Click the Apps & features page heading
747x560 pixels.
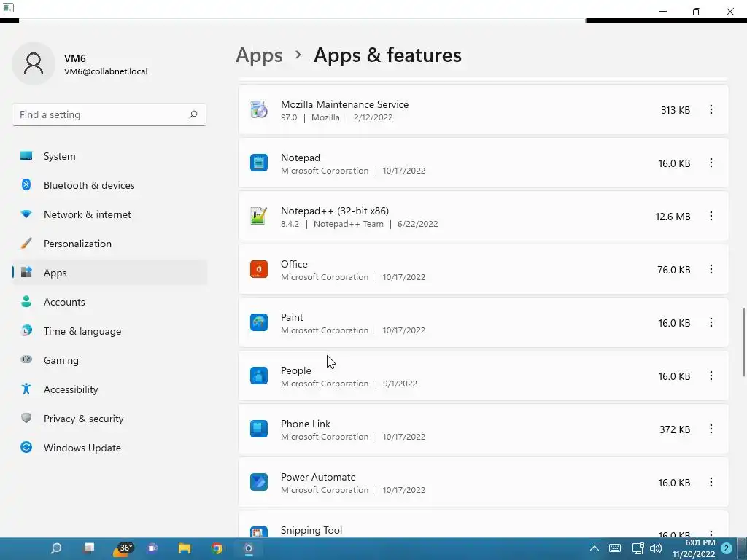(387, 55)
